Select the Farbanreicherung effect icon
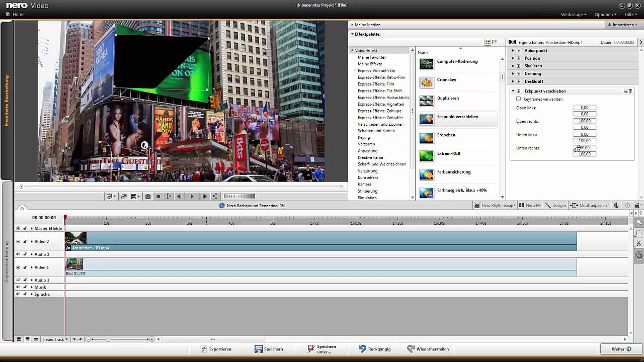Screen dimensions: 644x362 click(x=427, y=174)
